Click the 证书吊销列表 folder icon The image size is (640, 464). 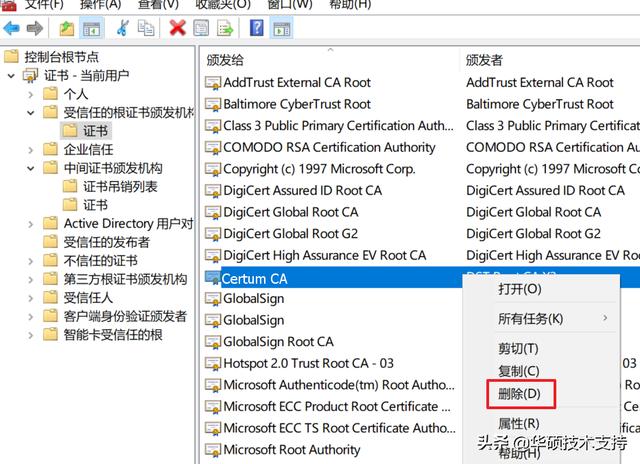coord(70,186)
